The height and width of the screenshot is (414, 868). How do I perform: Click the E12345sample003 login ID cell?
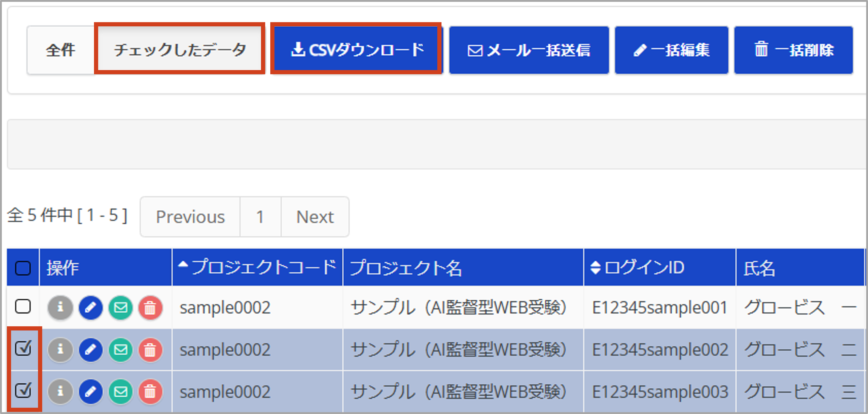[660, 392]
